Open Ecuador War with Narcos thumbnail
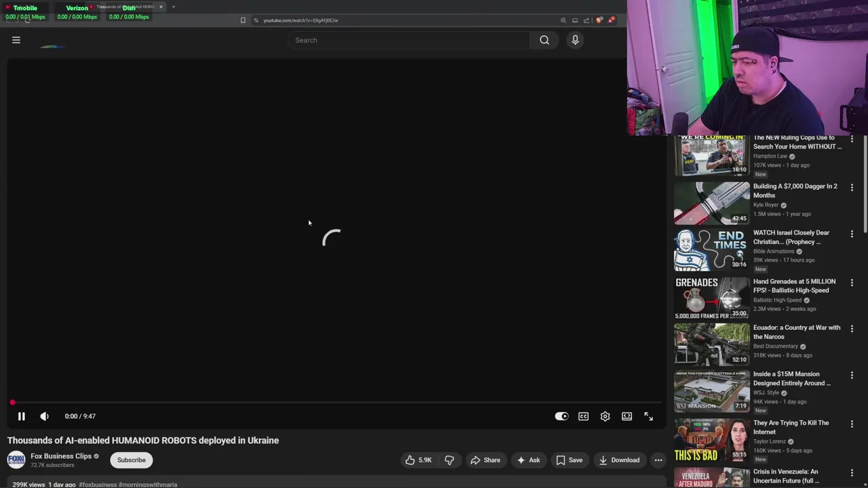Viewport: 868px width, 488px height. click(x=711, y=344)
